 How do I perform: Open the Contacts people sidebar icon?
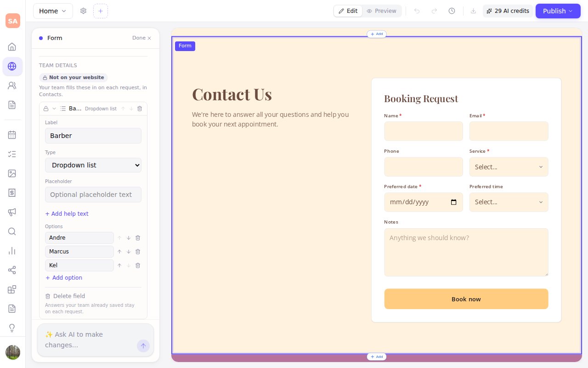pos(12,86)
